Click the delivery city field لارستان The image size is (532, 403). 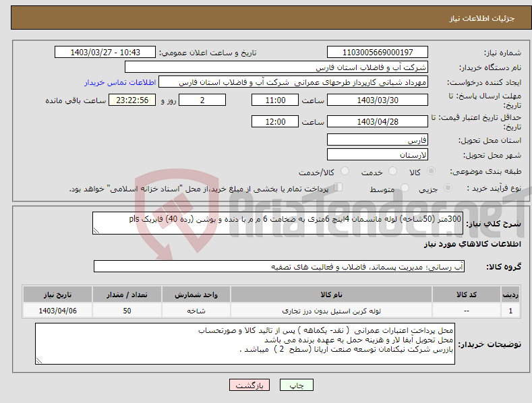tap(378, 154)
